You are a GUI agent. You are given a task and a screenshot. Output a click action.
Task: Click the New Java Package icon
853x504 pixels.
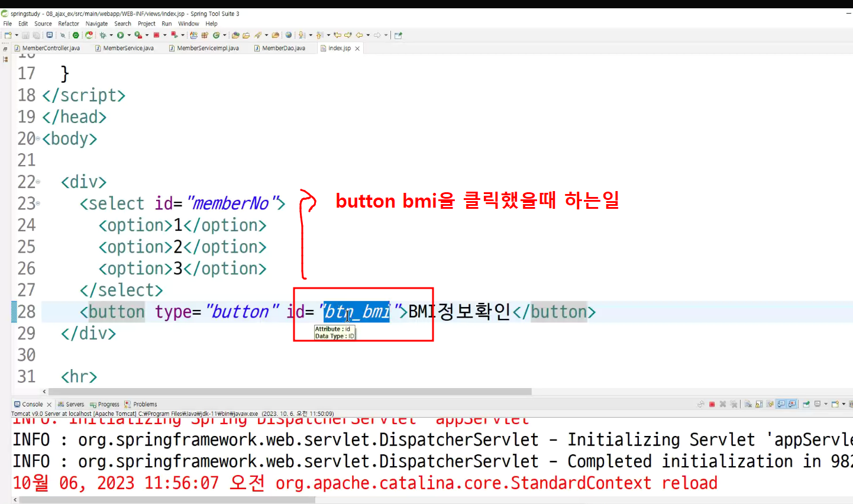205,35
